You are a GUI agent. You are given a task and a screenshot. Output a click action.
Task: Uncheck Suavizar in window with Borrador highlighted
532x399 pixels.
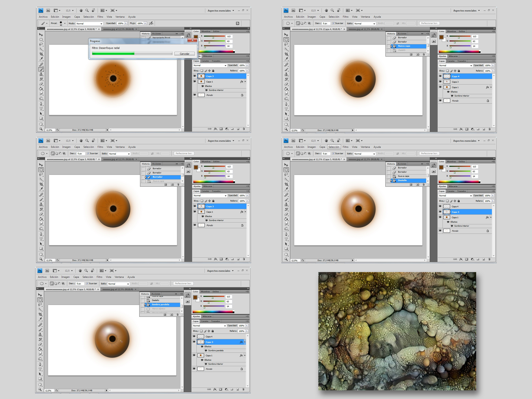(88, 153)
